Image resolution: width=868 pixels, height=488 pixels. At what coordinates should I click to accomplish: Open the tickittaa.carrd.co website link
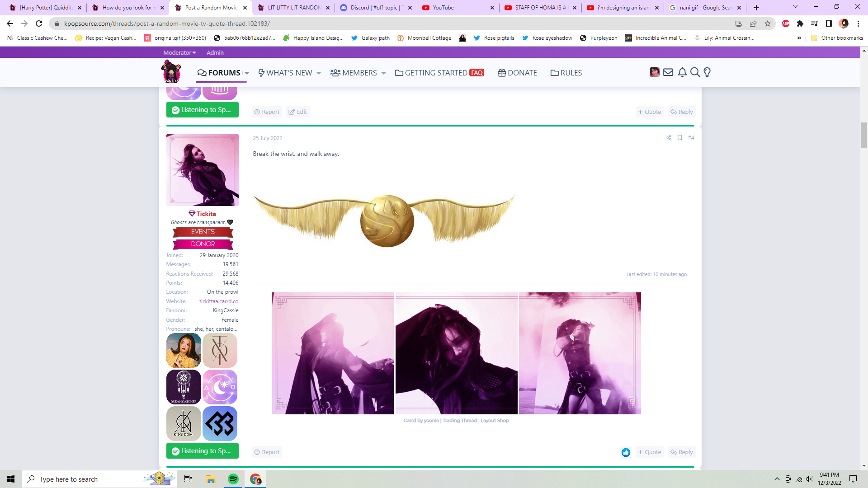click(x=219, y=301)
